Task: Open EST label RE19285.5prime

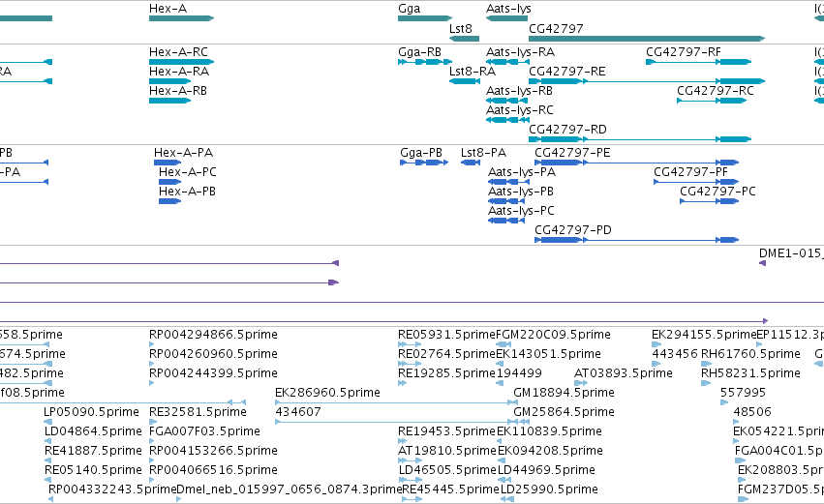Action: tap(446, 373)
